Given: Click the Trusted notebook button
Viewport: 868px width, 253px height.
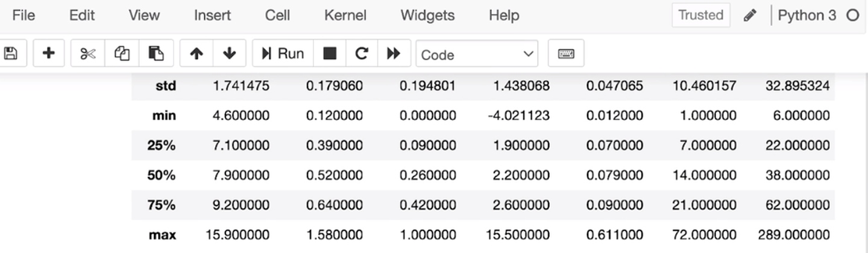Looking at the screenshot, I should pyautogui.click(x=700, y=16).
